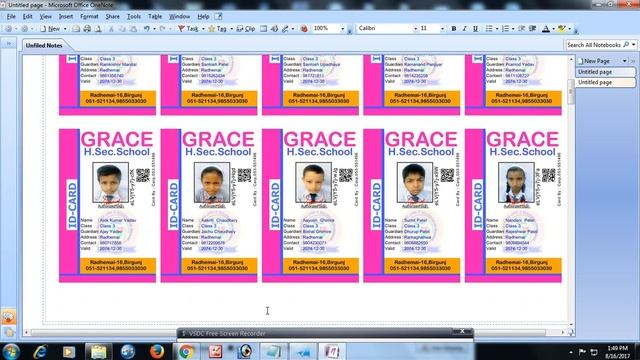This screenshot has width=640, height=360.
Task: Open the font color dropdown arrow
Action: [553, 29]
